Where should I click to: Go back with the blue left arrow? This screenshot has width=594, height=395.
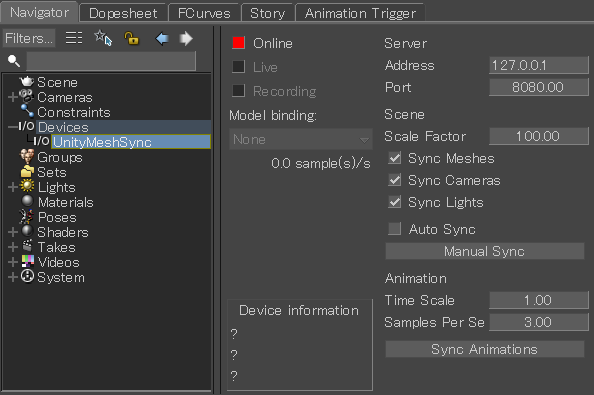(162, 38)
